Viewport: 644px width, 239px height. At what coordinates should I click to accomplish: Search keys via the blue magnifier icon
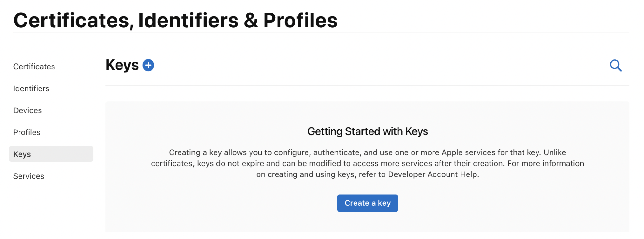616,65
